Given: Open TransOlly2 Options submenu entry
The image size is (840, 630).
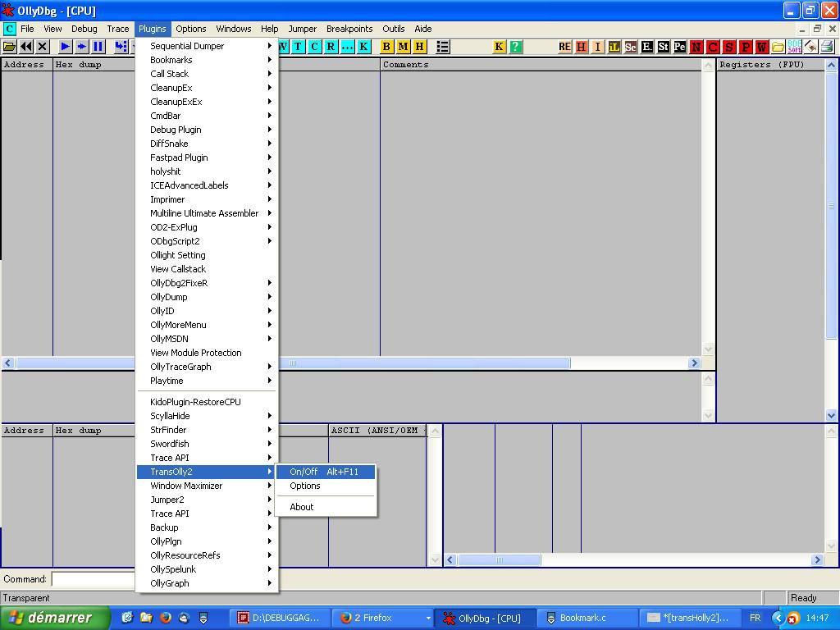Looking at the screenshot, I should point(325,486).
